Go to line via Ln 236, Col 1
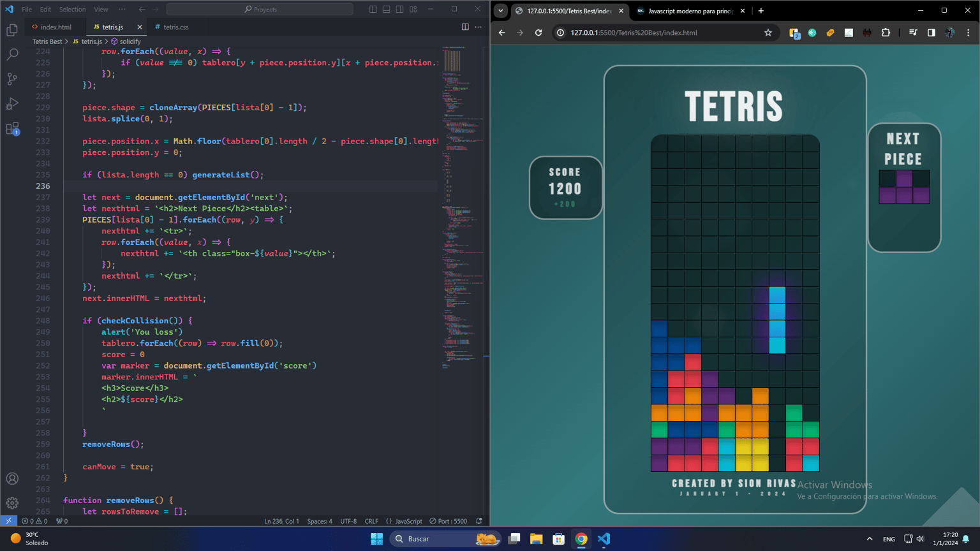 tap(281, 521)
